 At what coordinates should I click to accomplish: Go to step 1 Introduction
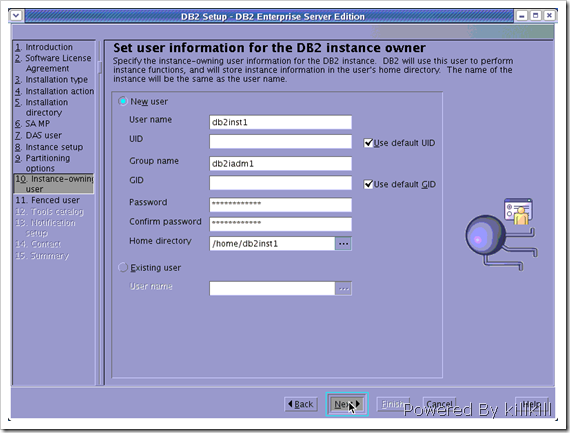[x=44, y=47]
